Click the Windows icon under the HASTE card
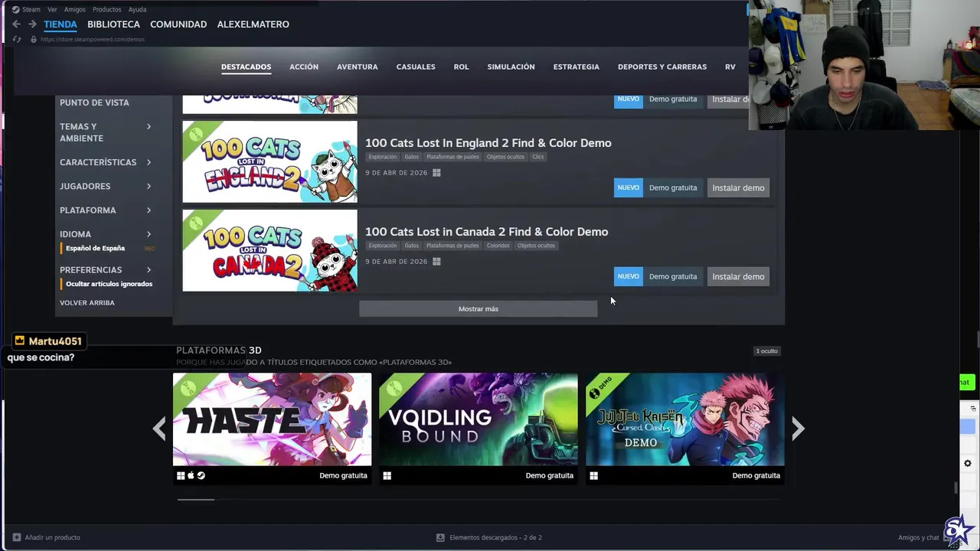This screenshot has height=551, width=980. 181,475
